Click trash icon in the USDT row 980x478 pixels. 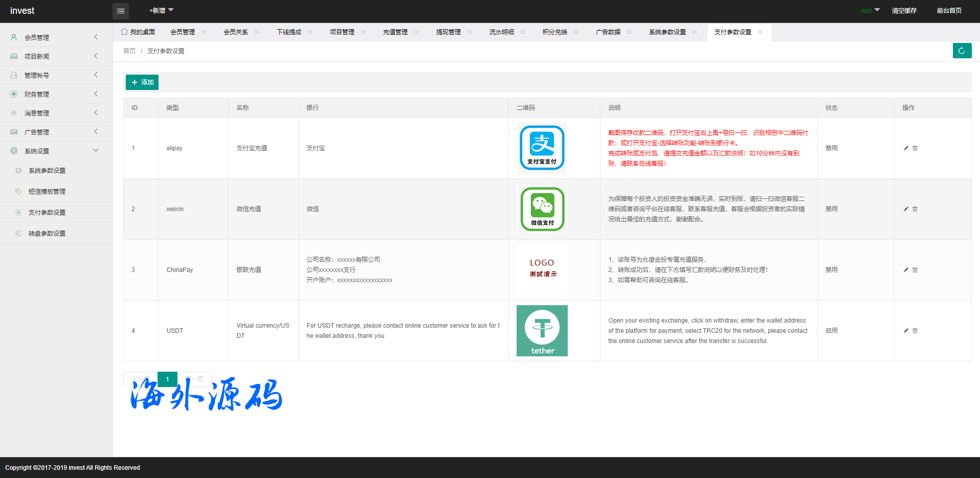(915, 331)
